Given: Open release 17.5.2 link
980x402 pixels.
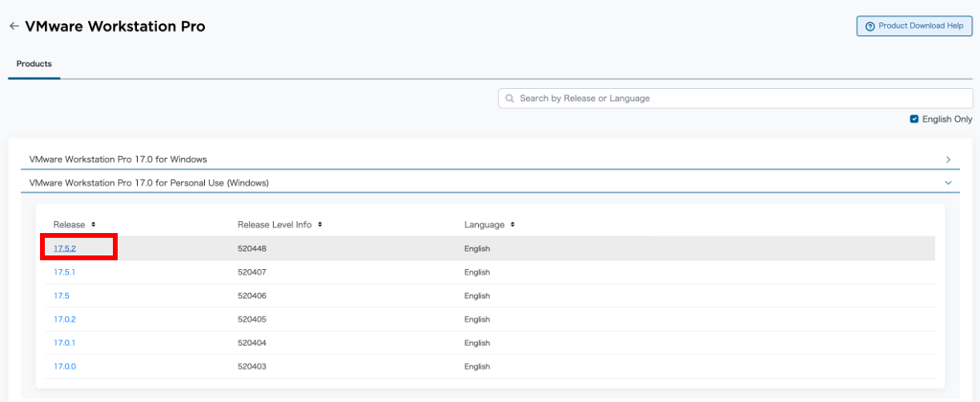Looking at the screenshot, I should pos(65,248).
